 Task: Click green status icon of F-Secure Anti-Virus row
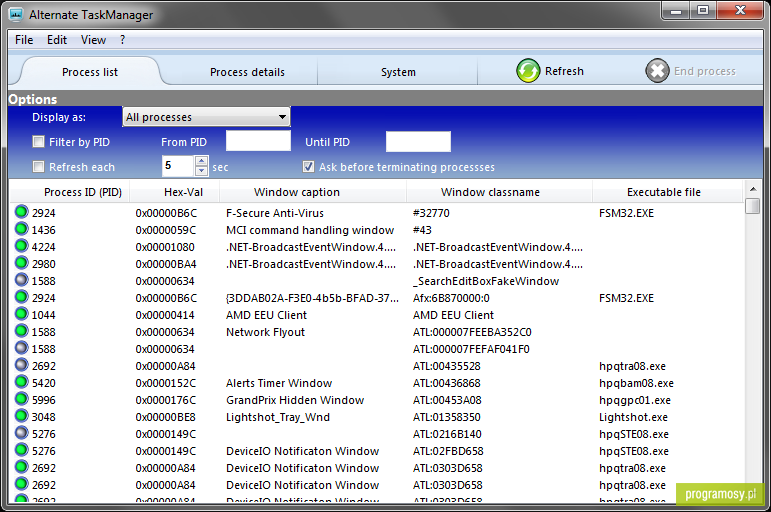click(x=21, y=212)
